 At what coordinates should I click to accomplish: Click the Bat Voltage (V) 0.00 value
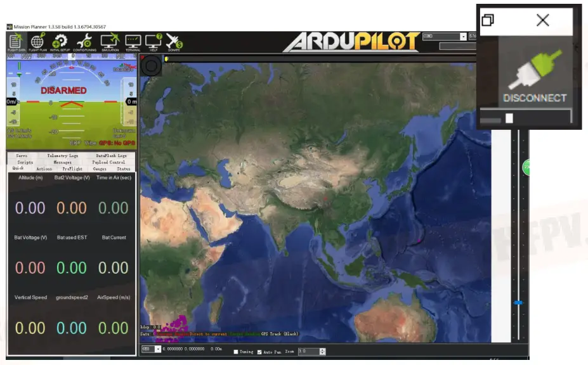point(30,268)
